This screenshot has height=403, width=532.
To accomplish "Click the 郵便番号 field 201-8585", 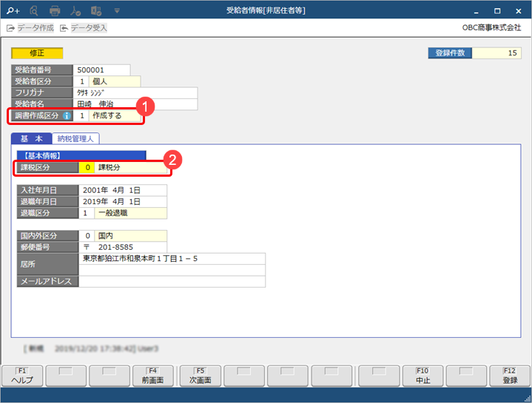I will pyautogui.click(x=123, y=247).
